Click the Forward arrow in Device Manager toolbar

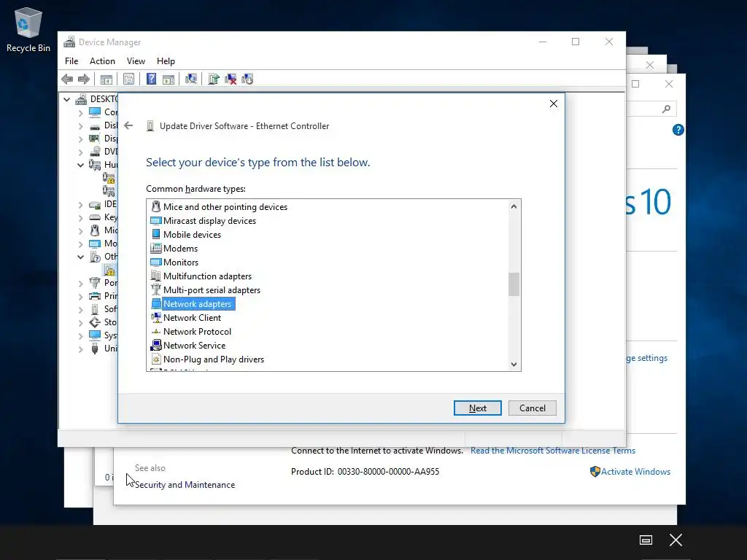tap(84, 79)
